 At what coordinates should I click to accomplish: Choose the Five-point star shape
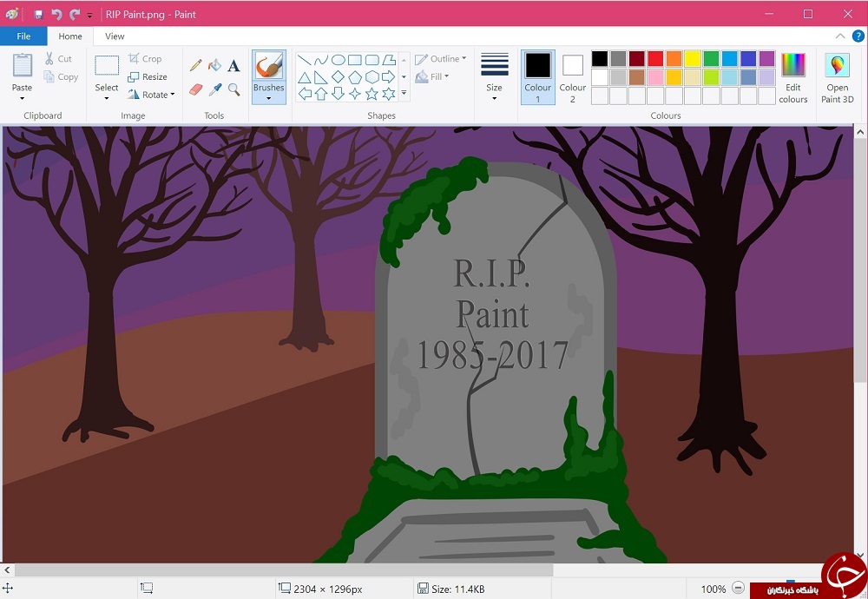[372, 94]
